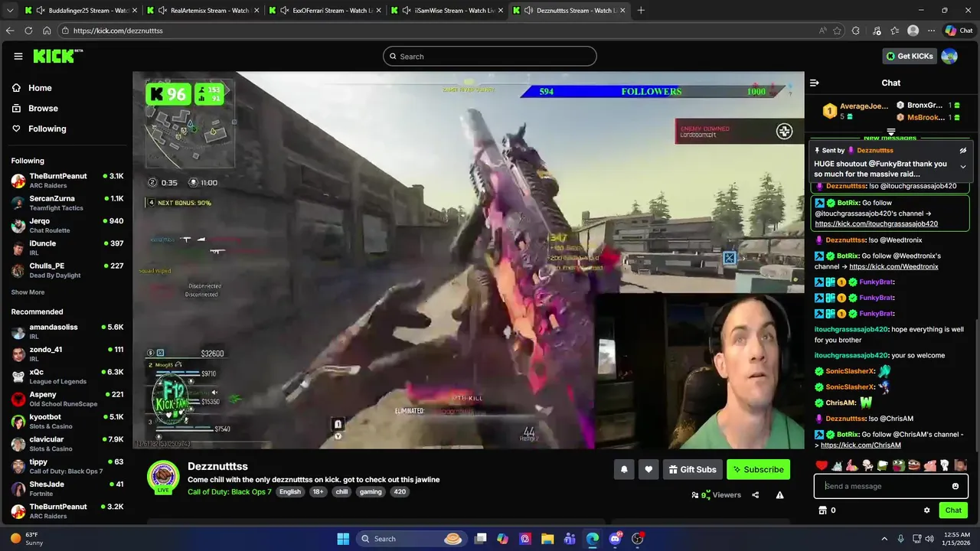Open the hamburger menu next to the Kick logo
Image resolution: width=980 pixels, height=551 pixels.
click(x=18, y=56)
